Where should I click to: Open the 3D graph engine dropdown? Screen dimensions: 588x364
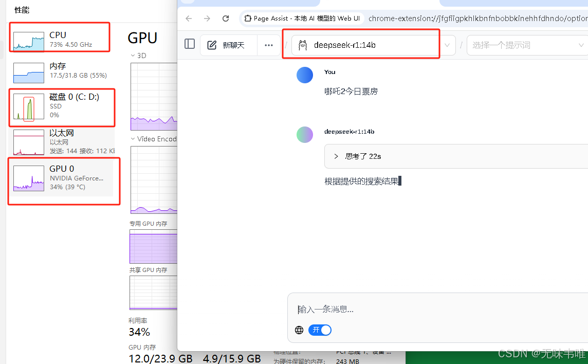[x=138, y=56]
